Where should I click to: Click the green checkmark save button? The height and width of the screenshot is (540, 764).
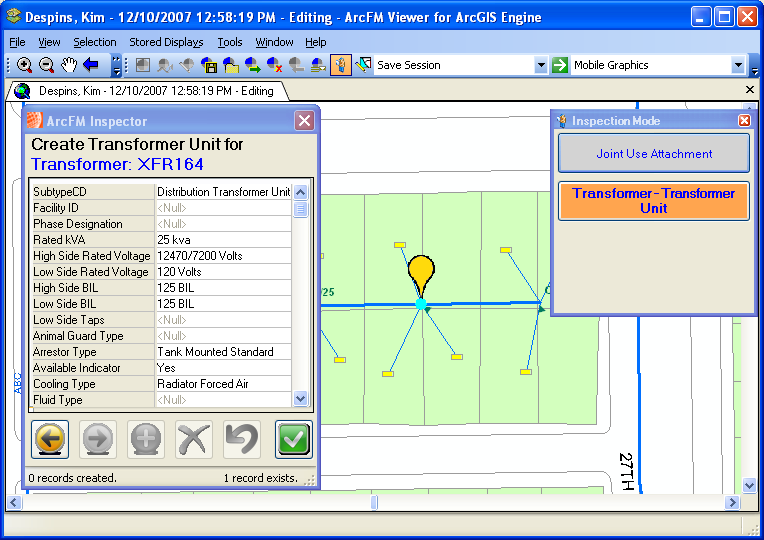(x=293, y=439)
